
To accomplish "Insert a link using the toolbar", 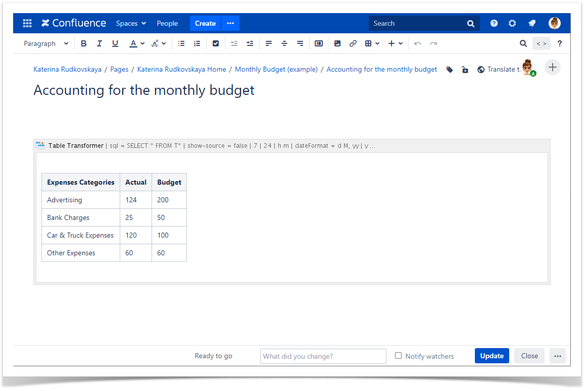I will point(353,44).
